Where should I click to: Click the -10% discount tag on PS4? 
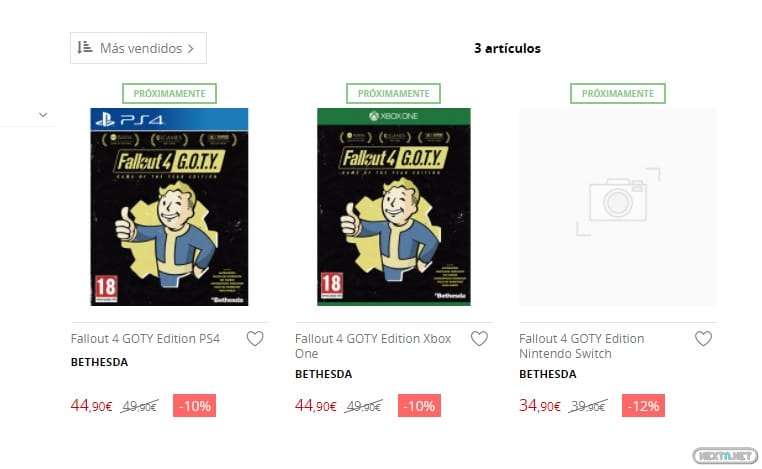(194, 406)
